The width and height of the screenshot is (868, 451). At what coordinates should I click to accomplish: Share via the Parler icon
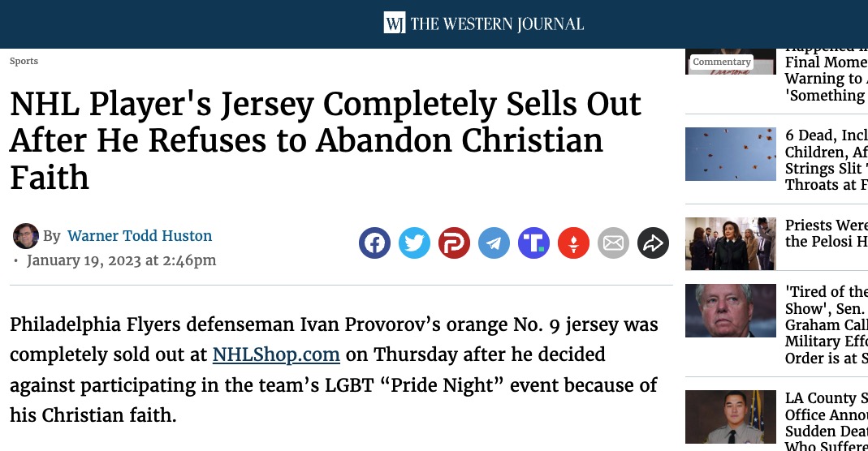coord(455,243)
